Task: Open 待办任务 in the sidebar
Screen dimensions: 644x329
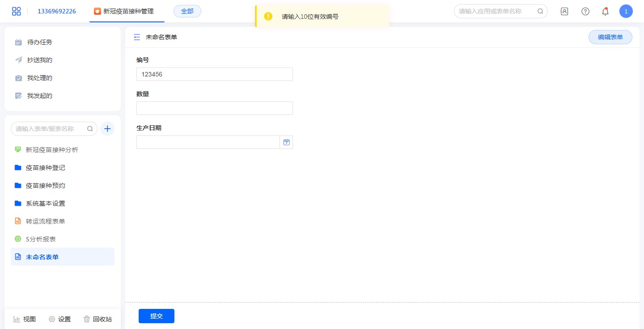Action: coord(39,42)
